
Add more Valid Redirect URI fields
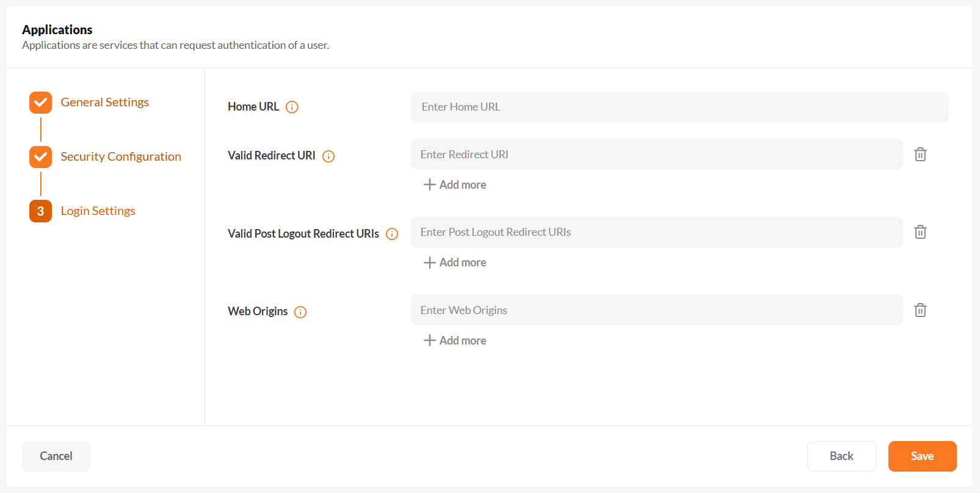point(455,184)
